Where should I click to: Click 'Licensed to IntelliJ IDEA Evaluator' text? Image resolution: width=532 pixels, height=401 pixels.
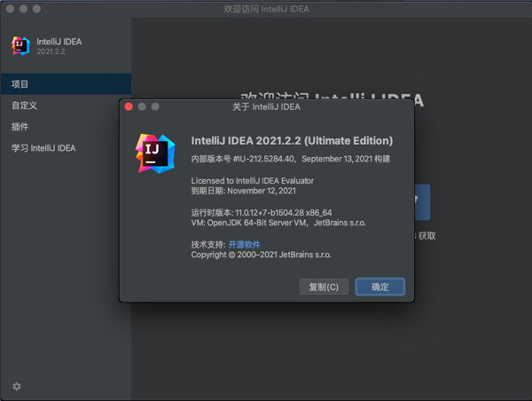pyautogui.click(x=252, y=181)
